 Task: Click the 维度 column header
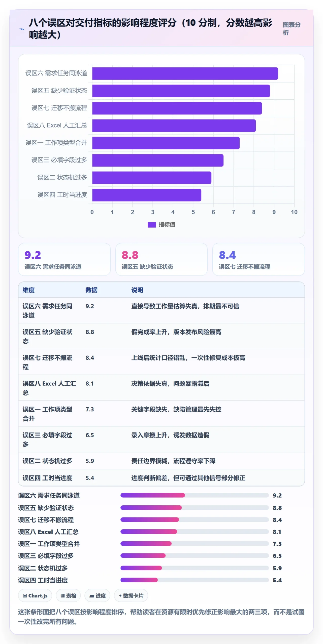pyautogui.click(x=28, y=290)
